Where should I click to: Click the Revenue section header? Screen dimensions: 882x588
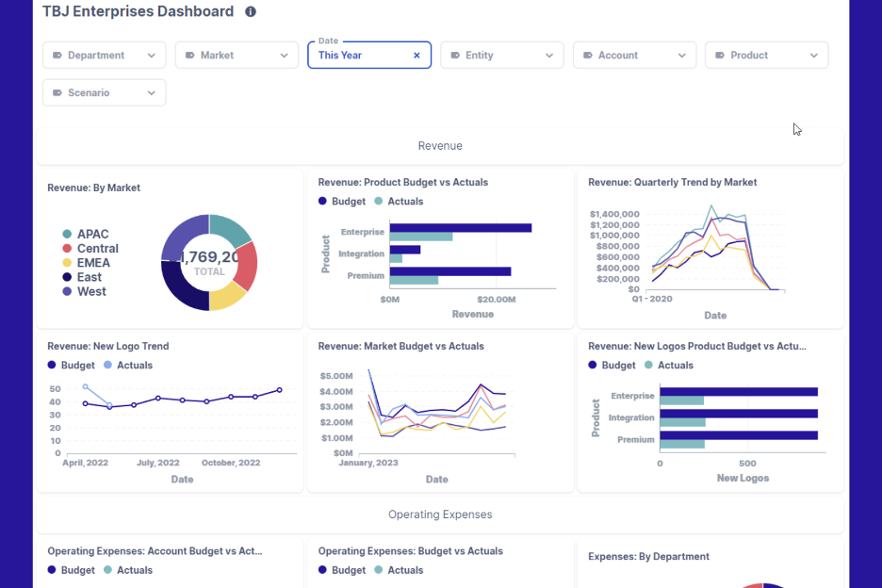[440, 146]
